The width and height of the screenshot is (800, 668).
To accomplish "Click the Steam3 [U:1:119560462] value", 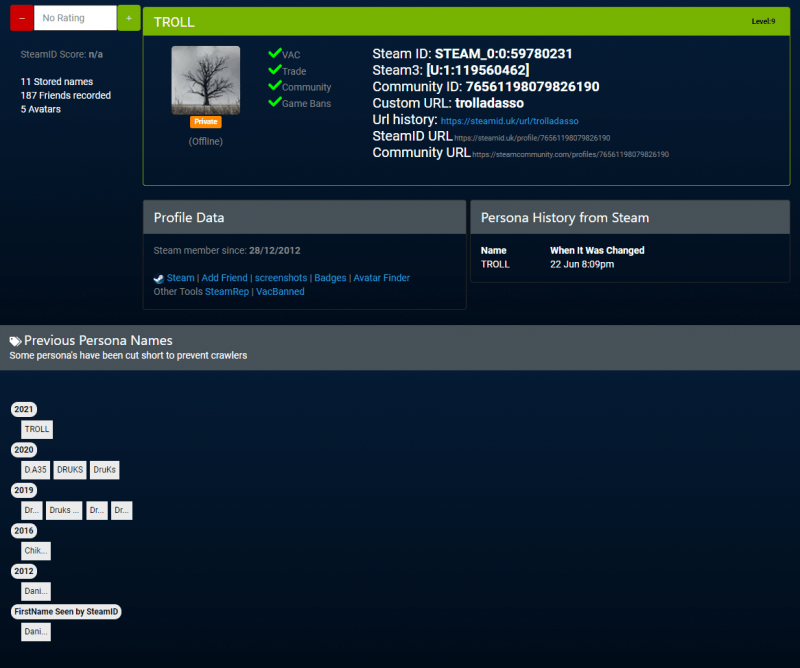I will point(478,70).
